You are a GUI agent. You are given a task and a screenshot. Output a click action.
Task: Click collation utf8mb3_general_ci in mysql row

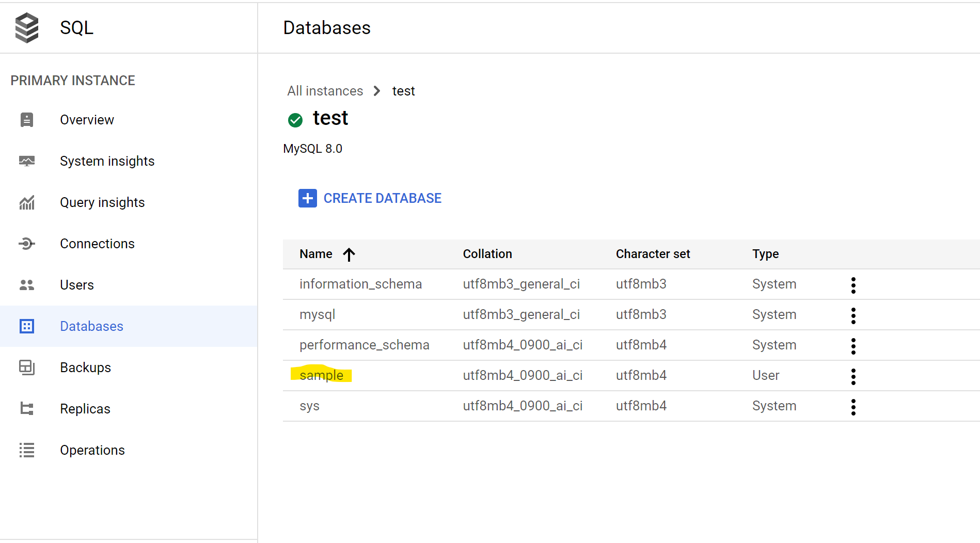coord(521,315)
